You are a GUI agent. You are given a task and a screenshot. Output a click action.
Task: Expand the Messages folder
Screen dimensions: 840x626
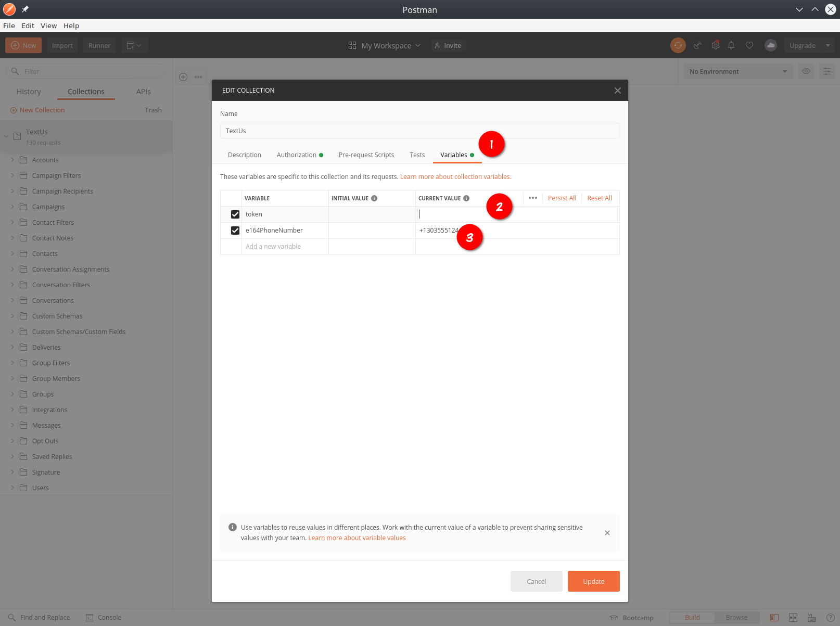tap(12, 425)
